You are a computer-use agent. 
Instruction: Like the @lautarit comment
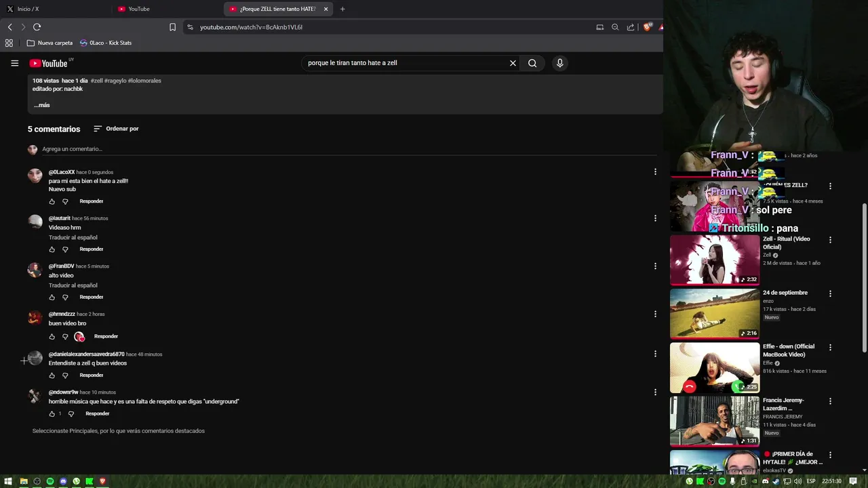[x=52, y=249]
